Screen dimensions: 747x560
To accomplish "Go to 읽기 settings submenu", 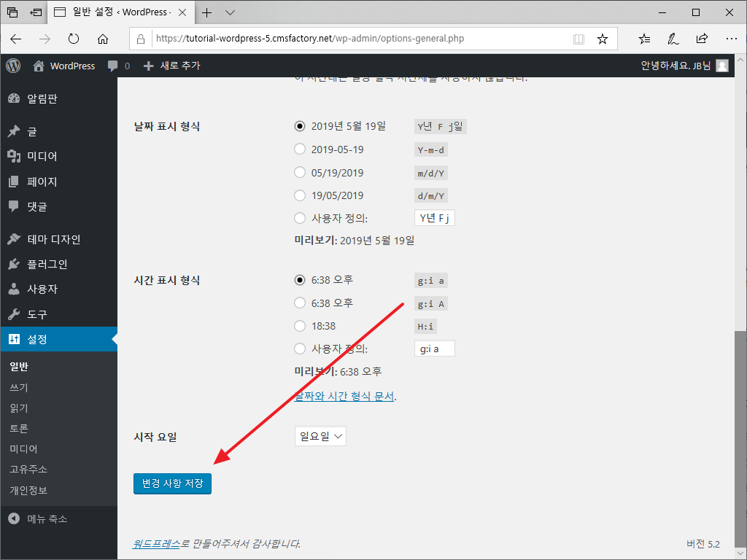I will pyautogui.click(x=19, y=408).
